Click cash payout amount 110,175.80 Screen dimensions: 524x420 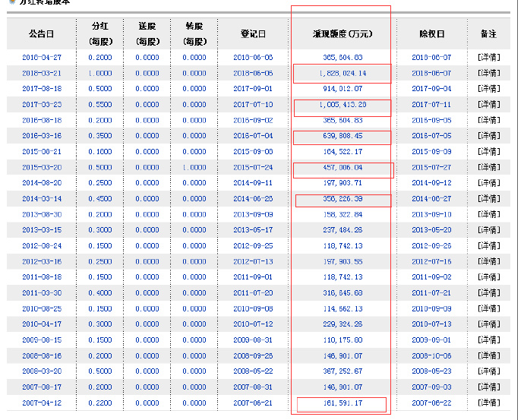click(x=342, y=339)
